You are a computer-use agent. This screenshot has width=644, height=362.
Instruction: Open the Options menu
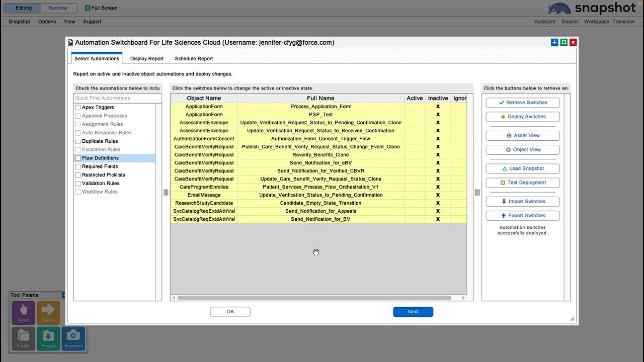47,22
